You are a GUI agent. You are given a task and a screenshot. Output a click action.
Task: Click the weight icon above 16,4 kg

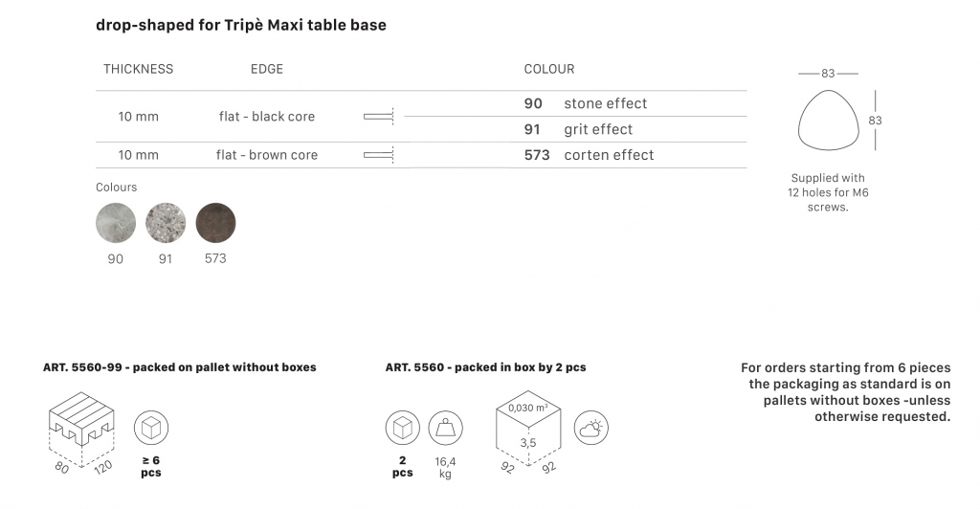coord(445,428)
